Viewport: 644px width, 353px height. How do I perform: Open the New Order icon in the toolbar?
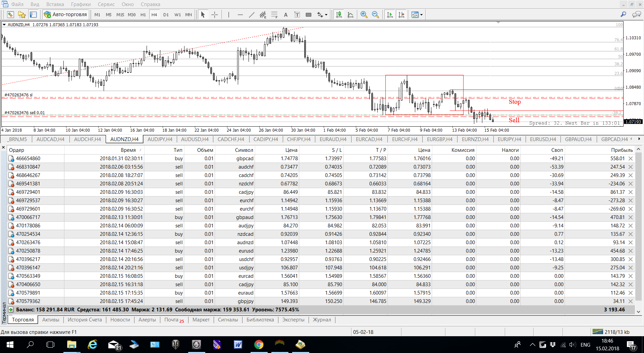[x=10, y=14]
